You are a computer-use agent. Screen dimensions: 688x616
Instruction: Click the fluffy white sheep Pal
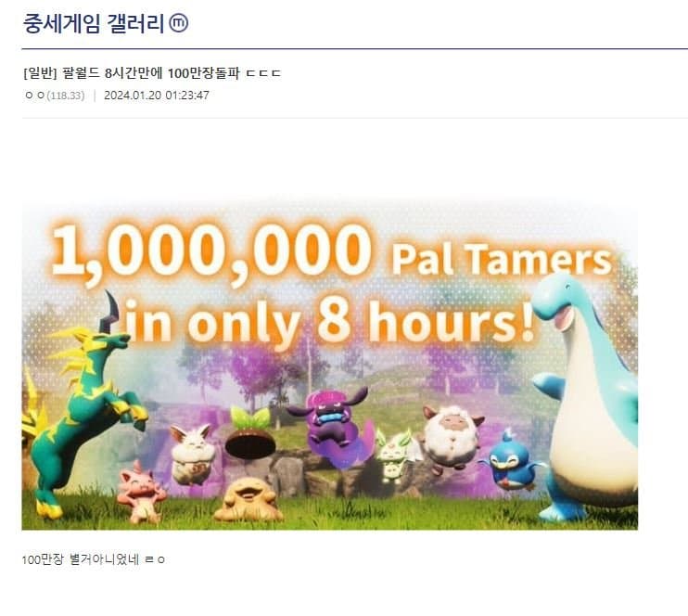pyautogui.click(x=452, y=441)
